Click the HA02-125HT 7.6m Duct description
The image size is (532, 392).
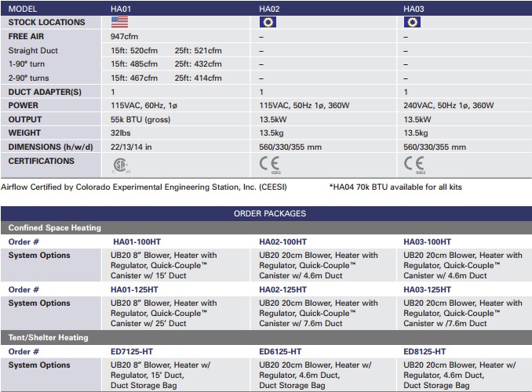tap(319, 313)
